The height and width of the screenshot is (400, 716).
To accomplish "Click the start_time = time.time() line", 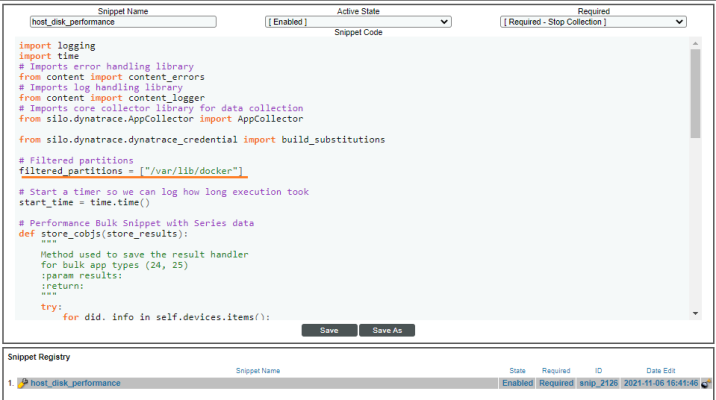I will (x=84, y=202).
